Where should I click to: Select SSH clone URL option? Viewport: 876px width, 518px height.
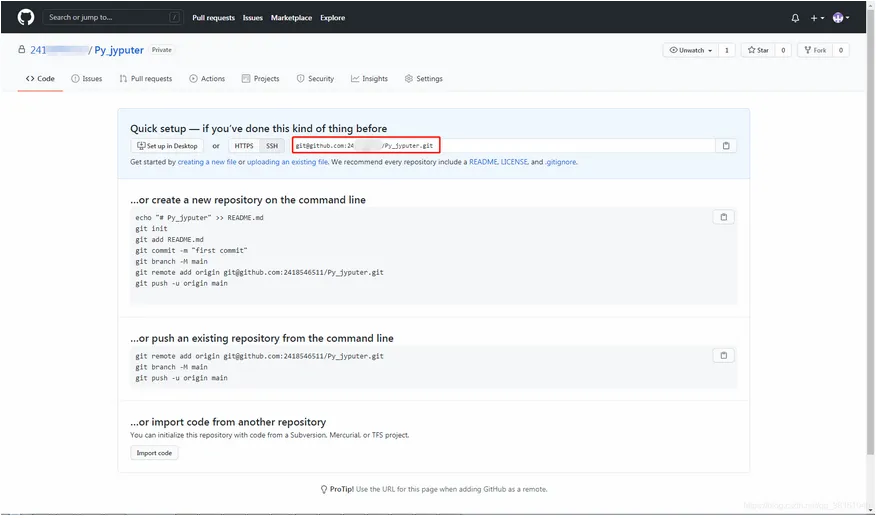tap(272, 146)
